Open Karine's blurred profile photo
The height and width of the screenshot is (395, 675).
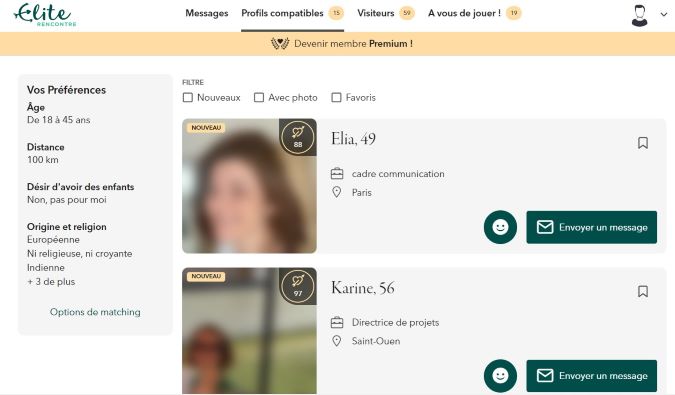pyautogui.click(x=249, y=330)
